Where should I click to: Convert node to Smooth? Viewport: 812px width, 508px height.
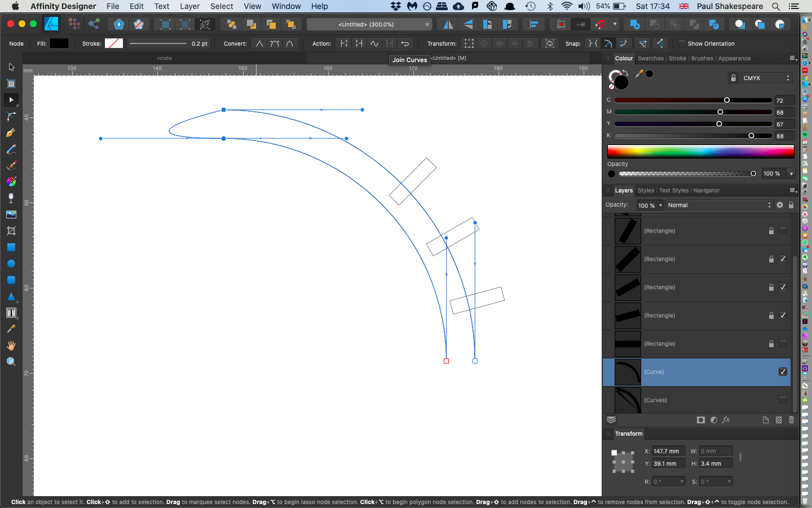click(275, 43)
